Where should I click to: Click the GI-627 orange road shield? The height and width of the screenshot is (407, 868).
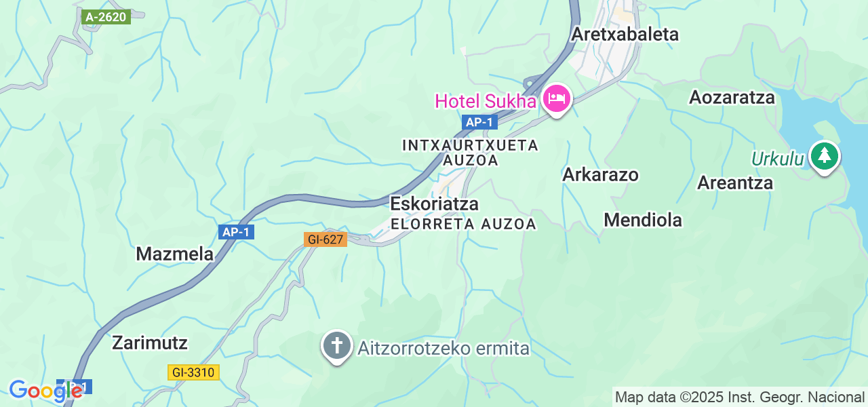[x=325, y=239]
